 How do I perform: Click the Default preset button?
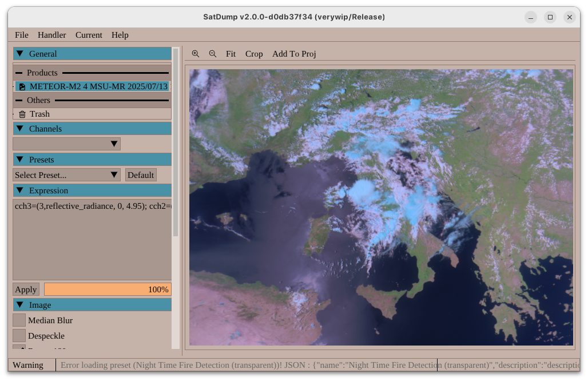[x=141, y=175]
